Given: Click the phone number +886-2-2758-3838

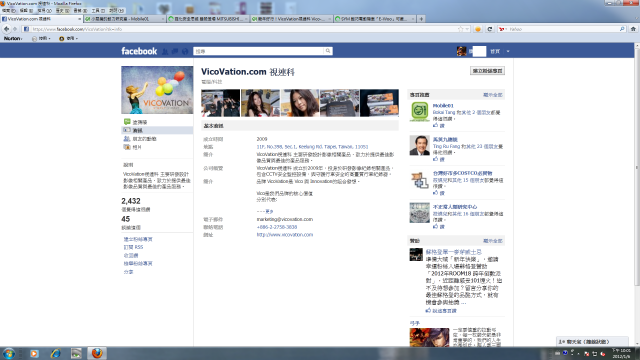Looking at the screenshot, I should coord(277,227).
